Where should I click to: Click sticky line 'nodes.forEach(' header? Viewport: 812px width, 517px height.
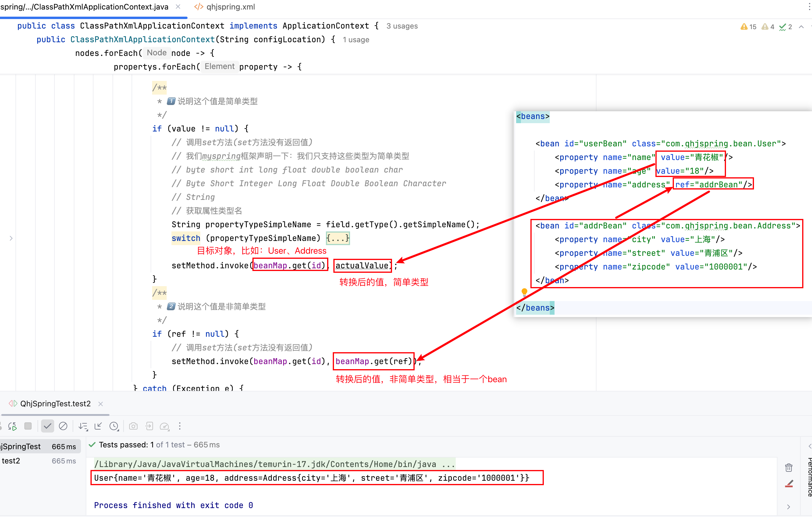point(145,53)
